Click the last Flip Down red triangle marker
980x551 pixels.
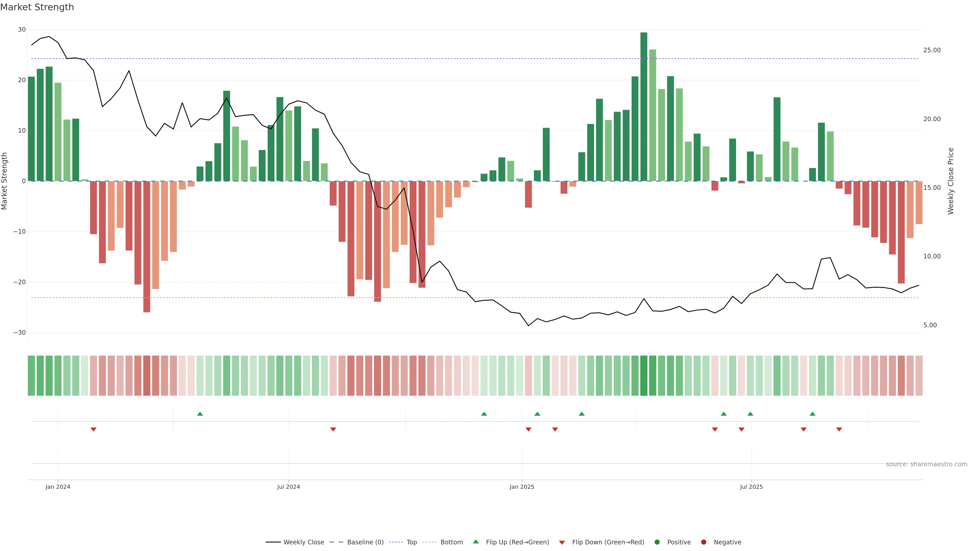[839, 429]
